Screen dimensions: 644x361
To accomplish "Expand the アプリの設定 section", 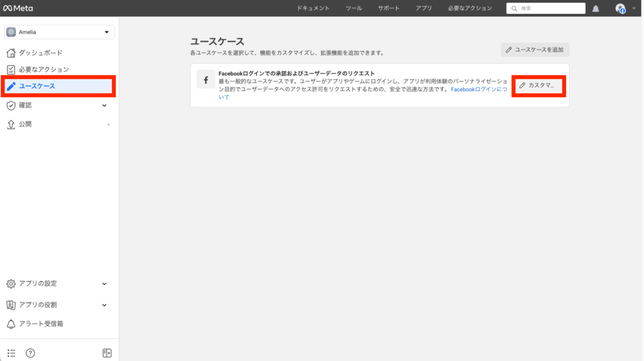I will point(104,284).
